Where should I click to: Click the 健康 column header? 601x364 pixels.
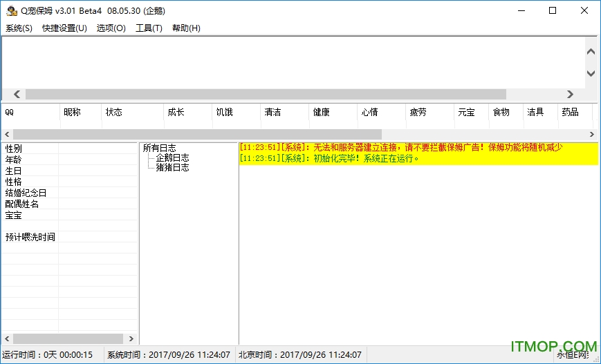click(333, 112)
